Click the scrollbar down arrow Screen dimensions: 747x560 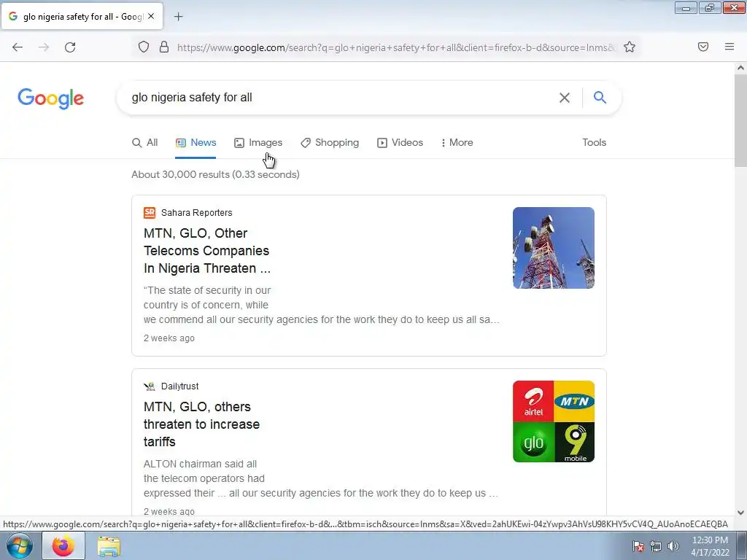(740, 513)
